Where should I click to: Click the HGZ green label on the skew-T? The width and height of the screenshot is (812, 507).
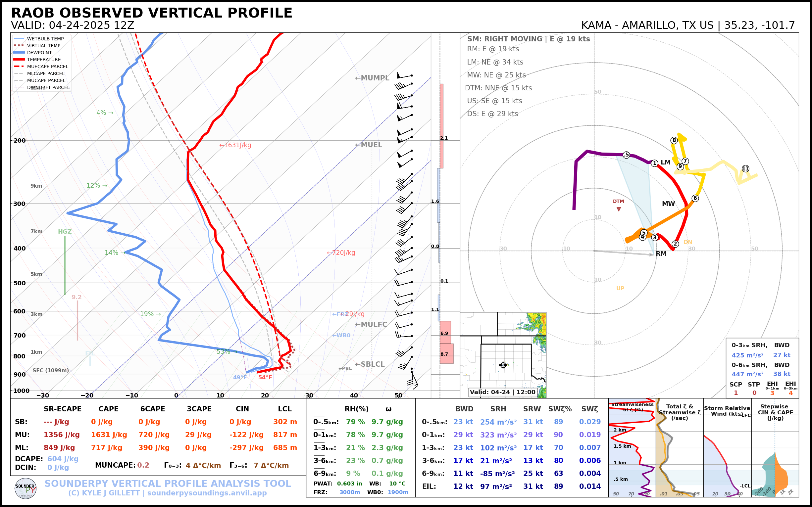(65, 232)
